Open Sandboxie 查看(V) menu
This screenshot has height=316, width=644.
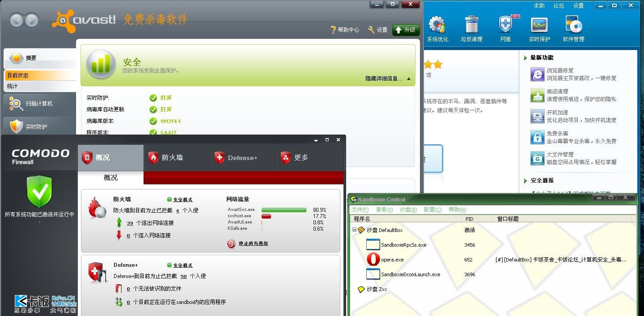(x=384, y=210)
